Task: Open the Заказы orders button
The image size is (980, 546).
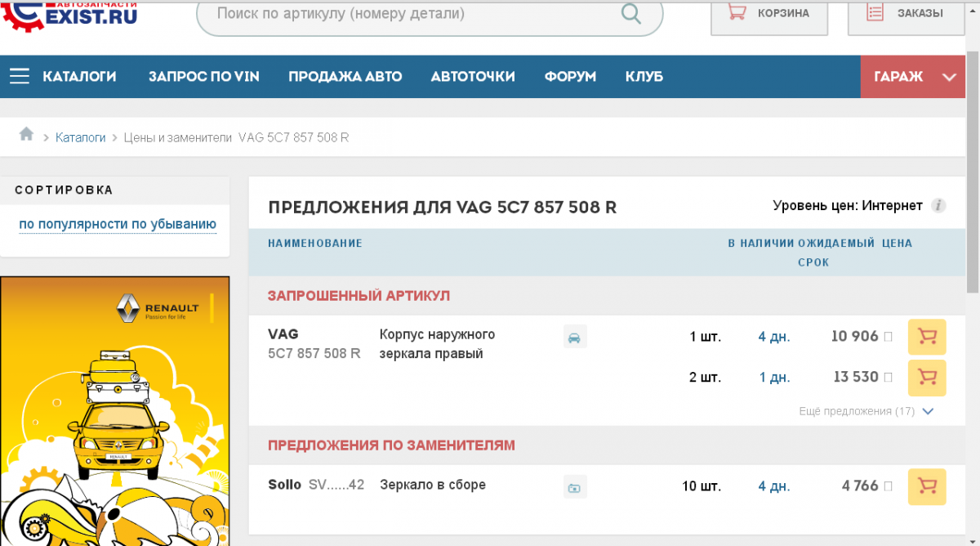Action: point(906,16)
